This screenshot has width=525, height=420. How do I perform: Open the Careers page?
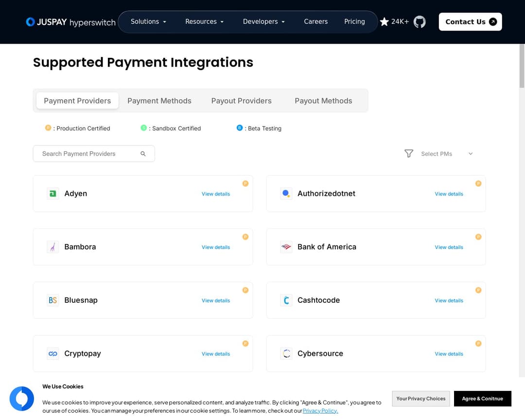pyautogui.click(x=316, y=21)
